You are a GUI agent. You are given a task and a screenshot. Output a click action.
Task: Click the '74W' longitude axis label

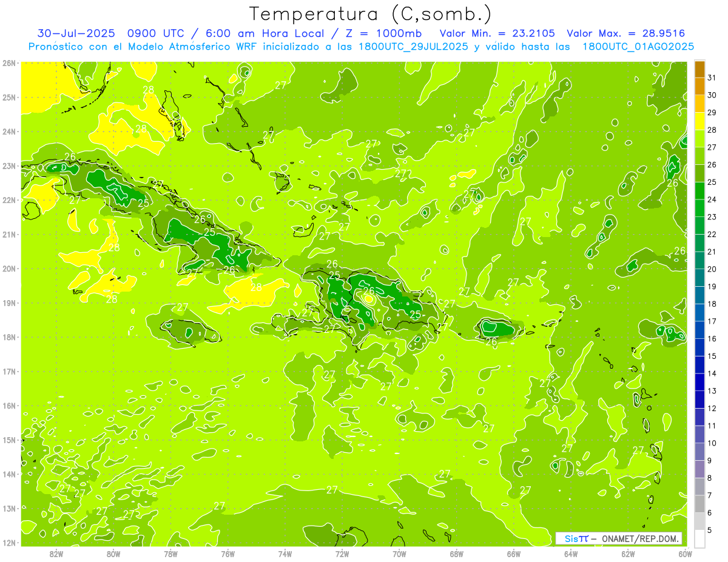pos(285,554)
